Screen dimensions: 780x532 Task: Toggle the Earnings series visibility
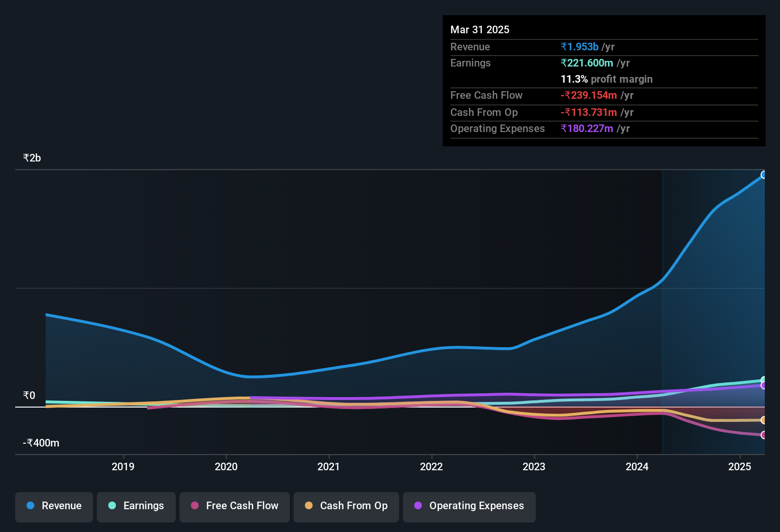click(136, 506)
